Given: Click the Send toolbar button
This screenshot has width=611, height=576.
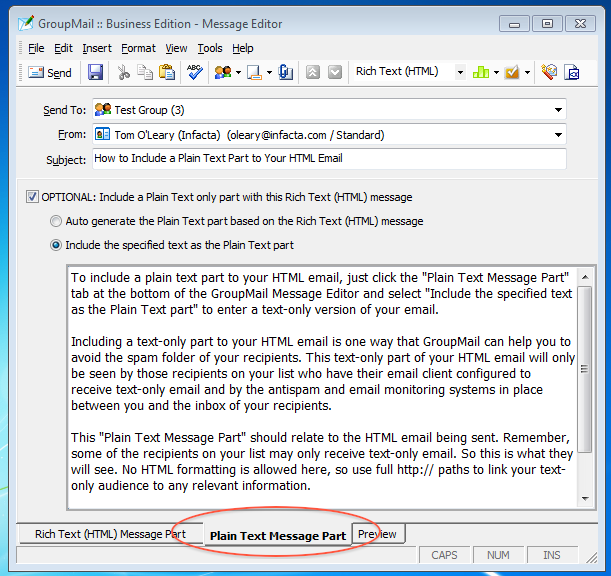Looking at the screenshot, I should pyautogui.click(x=50, y=72).
